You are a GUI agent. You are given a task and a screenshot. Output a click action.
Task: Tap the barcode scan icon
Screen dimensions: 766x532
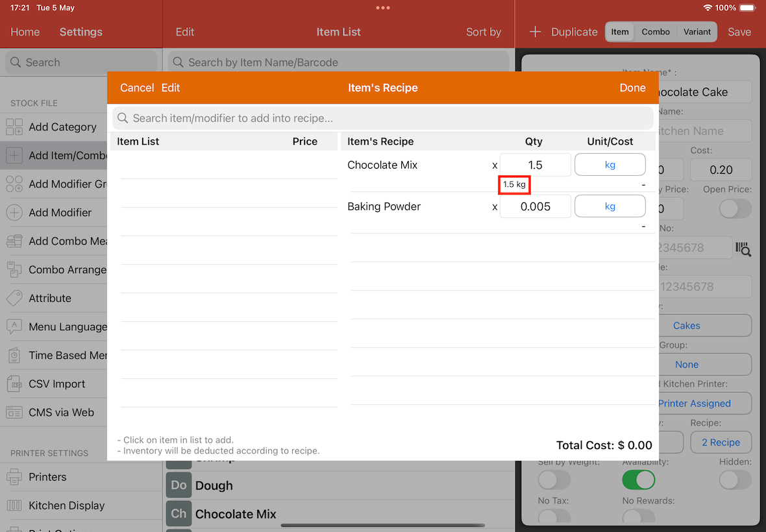[743, 248]
